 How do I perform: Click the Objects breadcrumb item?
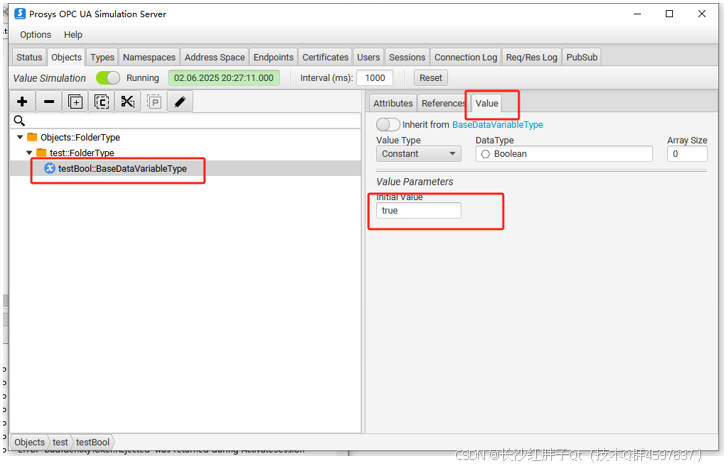[x=29, y=442]
